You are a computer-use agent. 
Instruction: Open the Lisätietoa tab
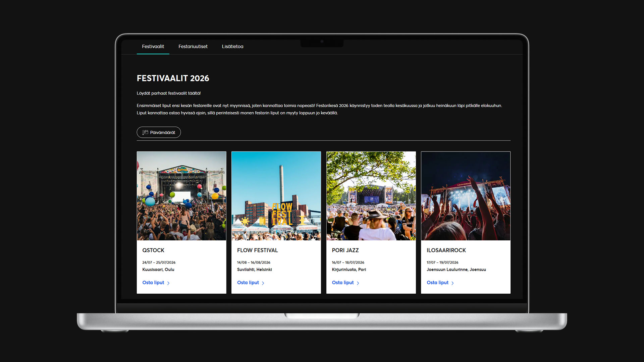click(x=232, y=47)
